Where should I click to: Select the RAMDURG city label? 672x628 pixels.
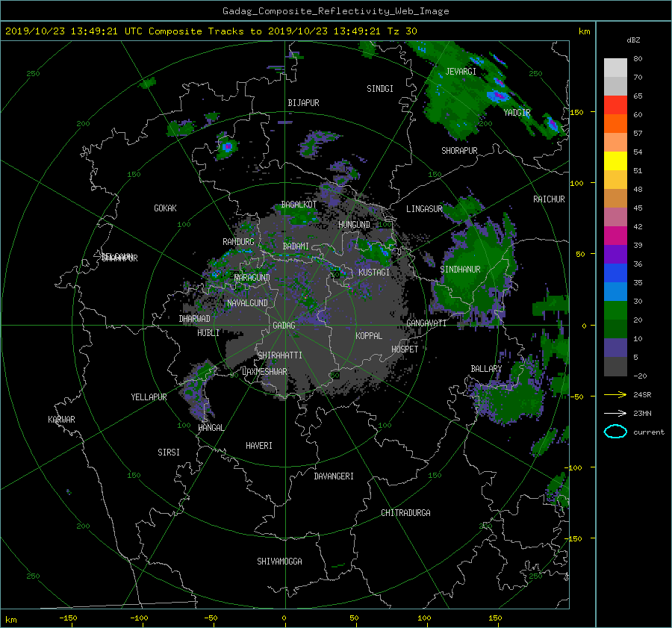pyautogui.click(x=238, y=242)
